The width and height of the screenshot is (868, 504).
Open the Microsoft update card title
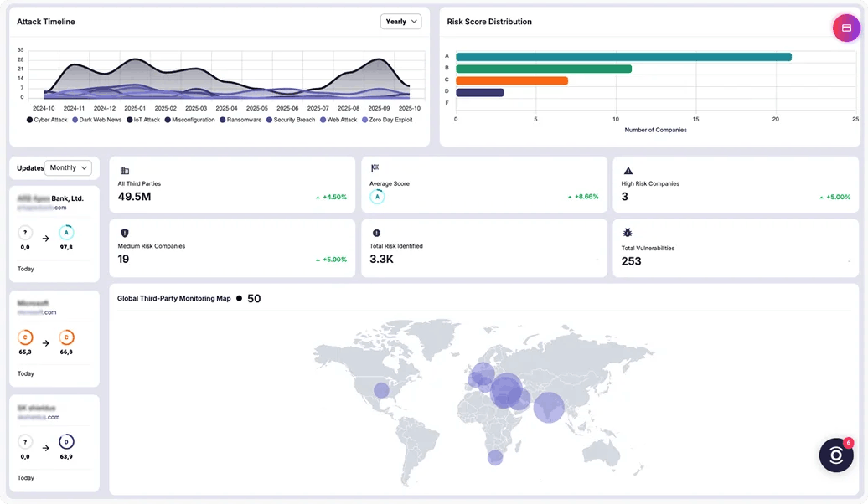34,303
